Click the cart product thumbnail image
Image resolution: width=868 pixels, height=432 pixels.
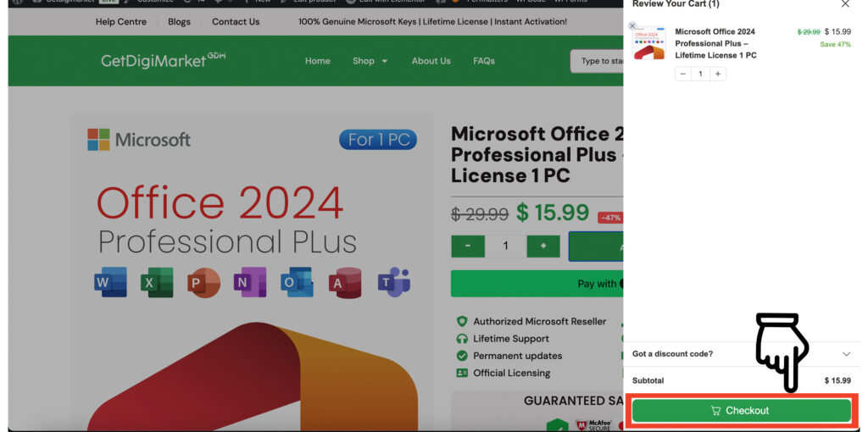pos(649,43)
